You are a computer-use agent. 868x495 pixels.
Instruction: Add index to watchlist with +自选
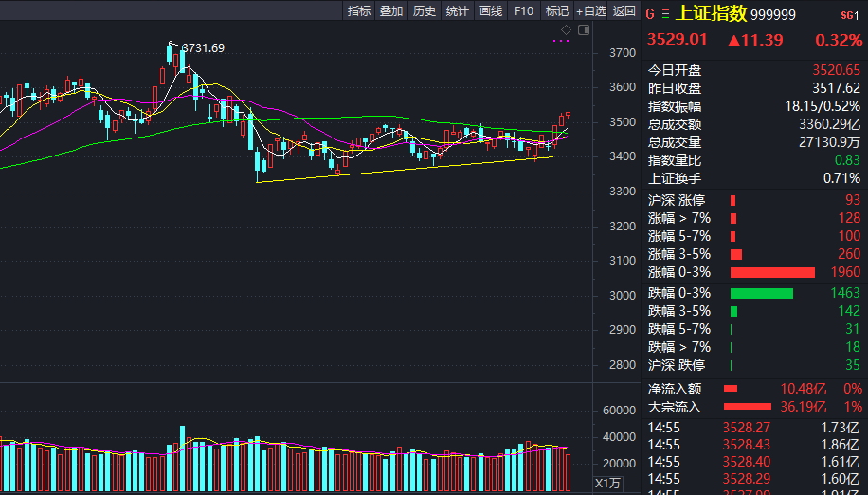point(590,11)
